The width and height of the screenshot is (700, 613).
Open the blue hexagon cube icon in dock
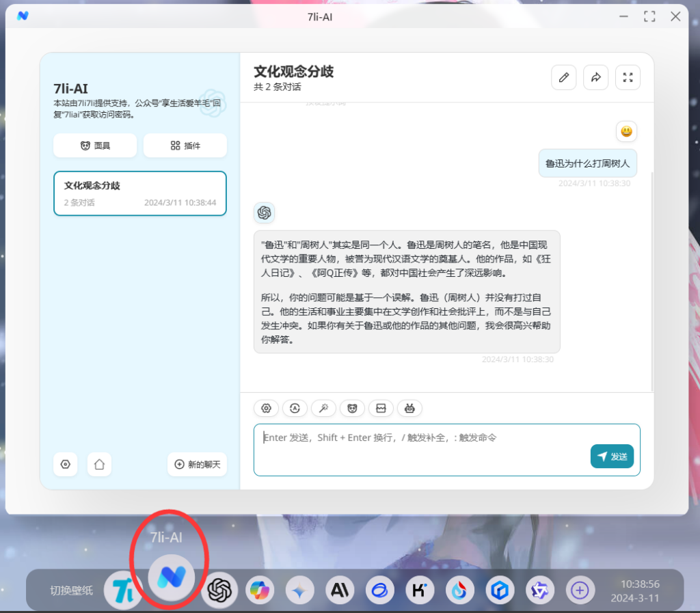[x=500, y=590]
